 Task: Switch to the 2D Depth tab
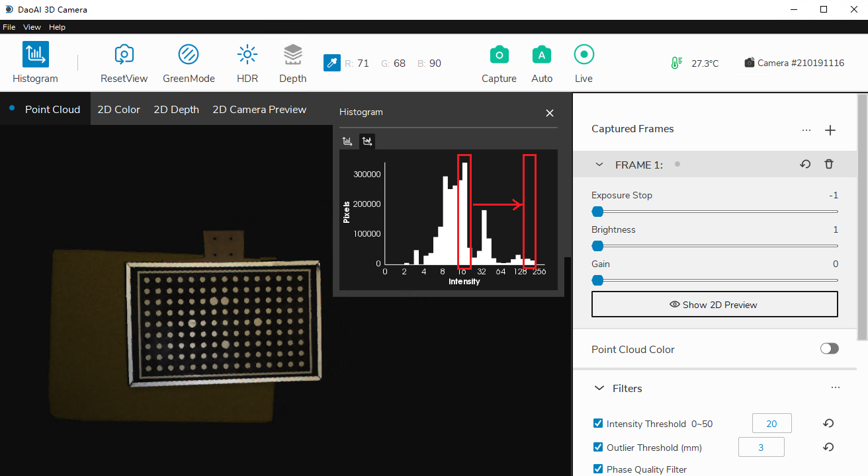(x=176, y=110)
